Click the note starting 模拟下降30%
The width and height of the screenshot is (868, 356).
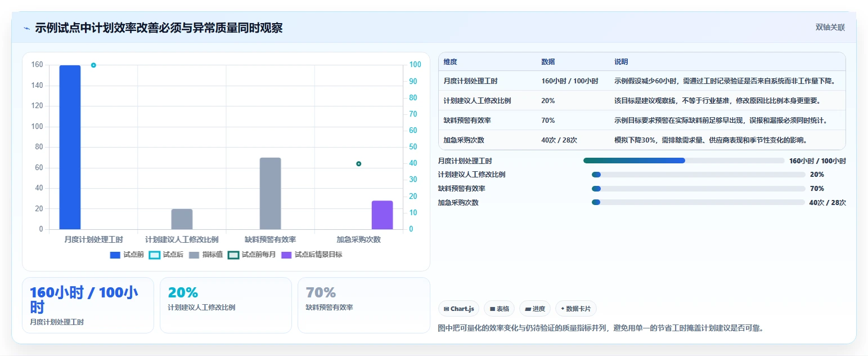tap(711, 140)
